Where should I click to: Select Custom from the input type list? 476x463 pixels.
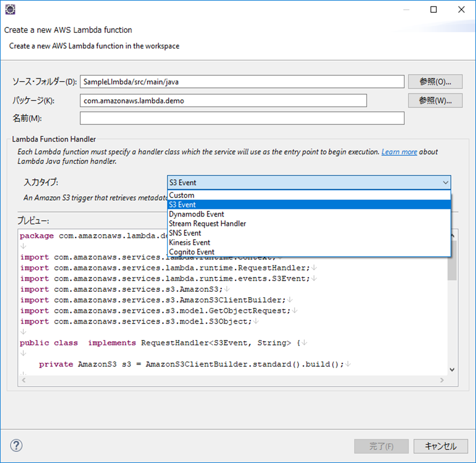(309, 195)
